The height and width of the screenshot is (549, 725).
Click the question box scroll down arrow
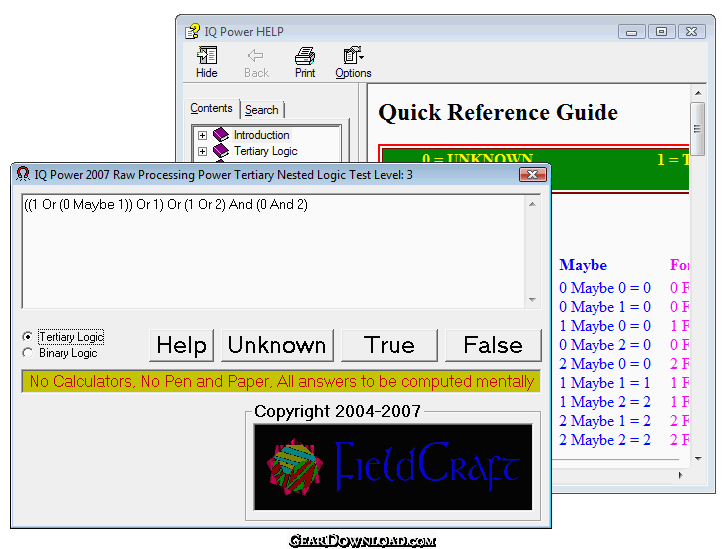[x=532, y=300]
